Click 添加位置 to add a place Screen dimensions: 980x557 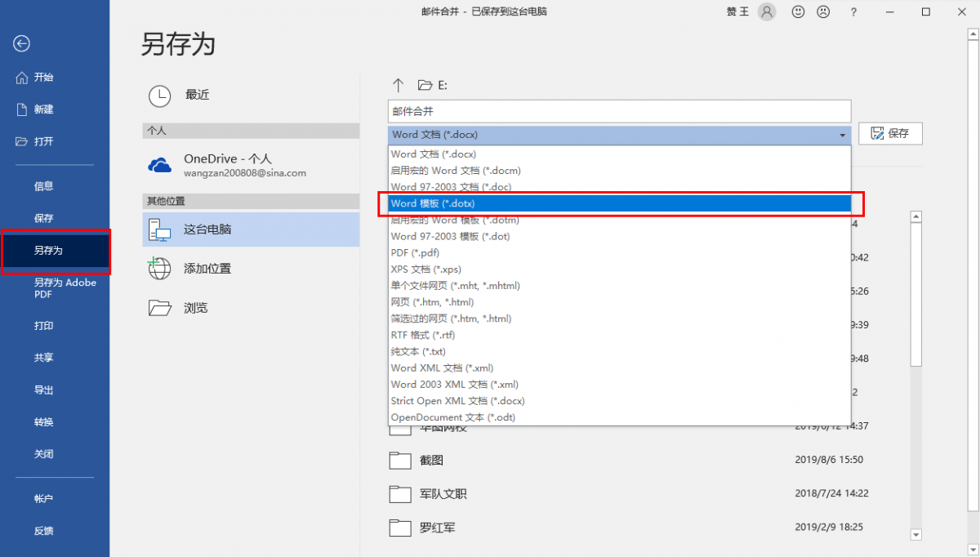pos(251,268)
